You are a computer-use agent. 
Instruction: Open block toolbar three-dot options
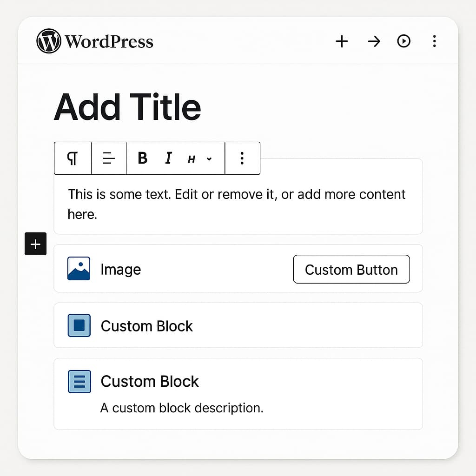(x=242, y=159)
